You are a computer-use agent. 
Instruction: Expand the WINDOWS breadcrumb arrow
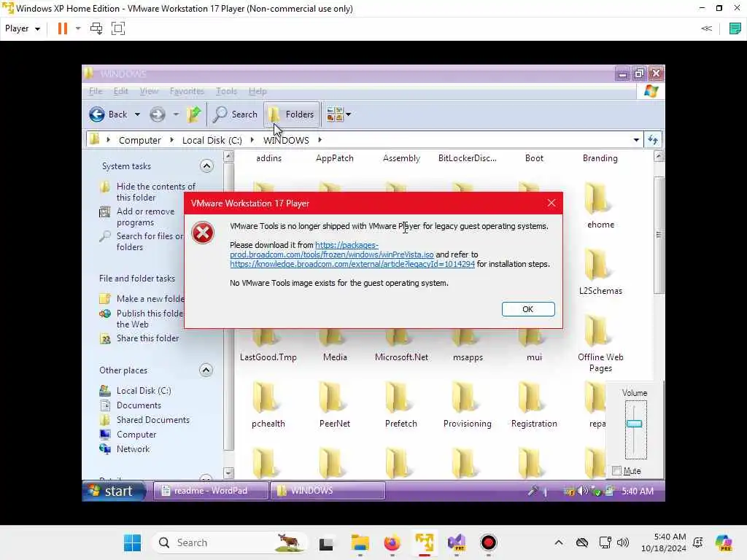(320, 140)
